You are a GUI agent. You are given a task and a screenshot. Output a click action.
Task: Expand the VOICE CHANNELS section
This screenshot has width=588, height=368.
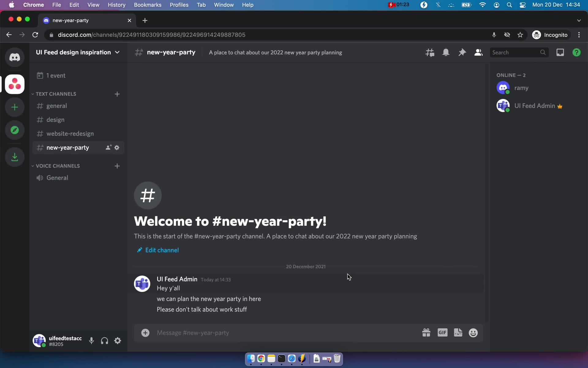pyautogui.click(x=58, y=165)
